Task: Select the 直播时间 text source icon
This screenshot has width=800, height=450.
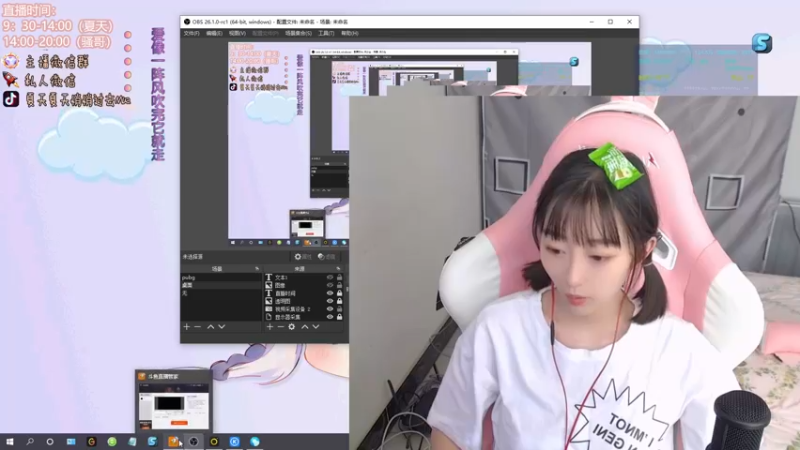Action: tap(269, 293)
